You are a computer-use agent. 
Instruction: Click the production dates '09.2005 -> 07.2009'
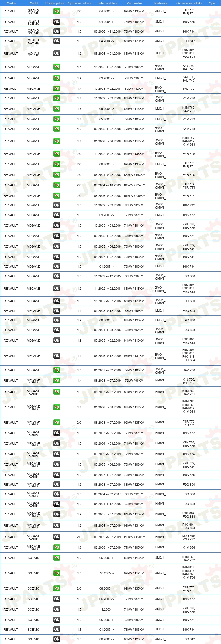pyautogui.click(x=107, y=537)
